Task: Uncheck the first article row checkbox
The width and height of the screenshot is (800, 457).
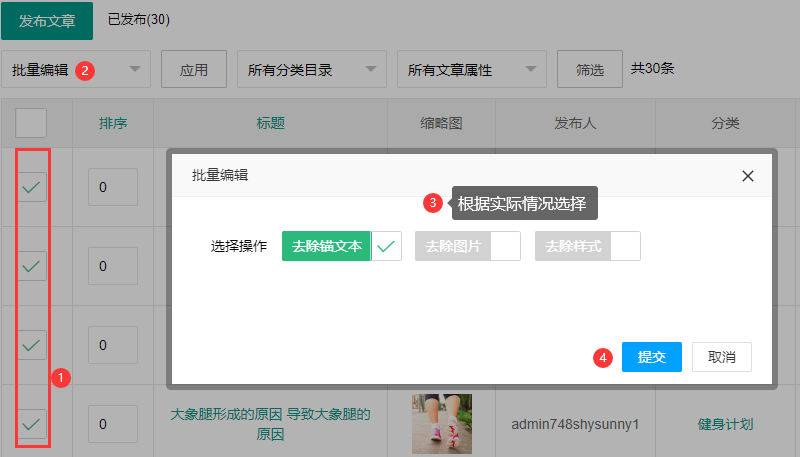Action: [32, 186]
